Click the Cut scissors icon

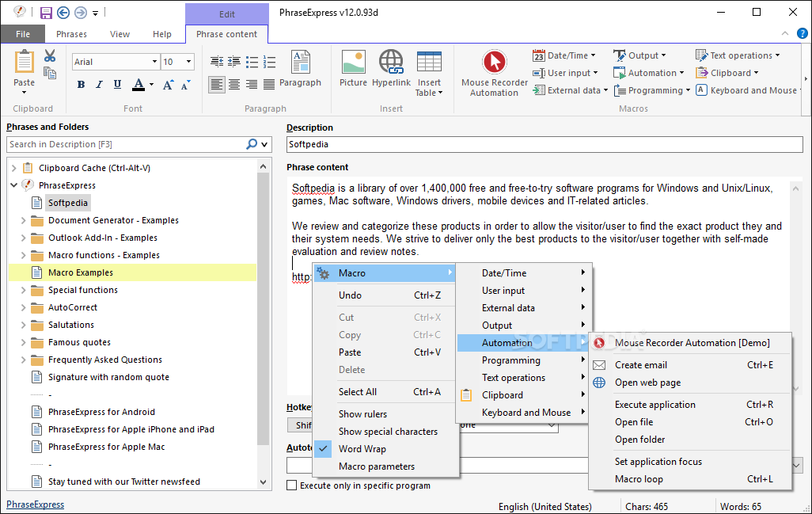pos(50,55)
